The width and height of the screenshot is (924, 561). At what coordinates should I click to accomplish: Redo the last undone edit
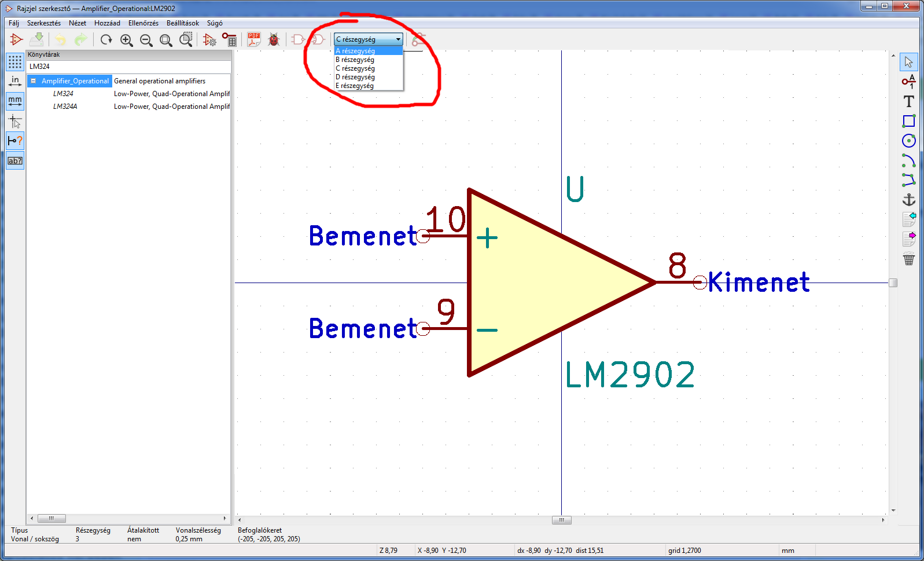pos(81,39)
